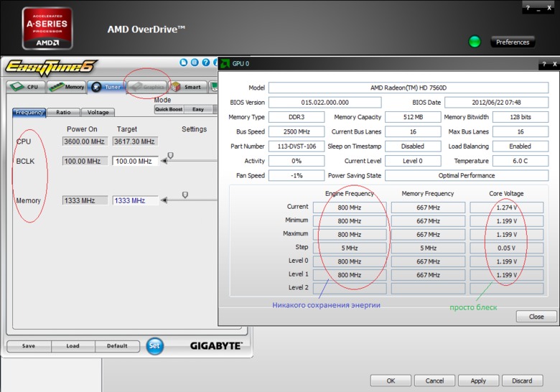This screenshot has height=392, width=560.
Task: Click the document icon in EasyTune6 header
Action: (184, 62)
